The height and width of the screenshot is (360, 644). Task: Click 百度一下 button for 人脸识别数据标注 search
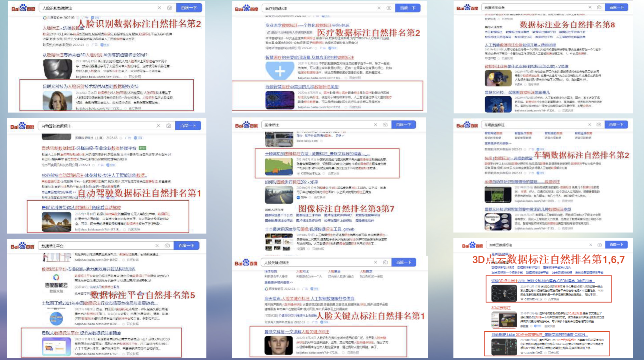pyautogui.click(x=189, y=8)
